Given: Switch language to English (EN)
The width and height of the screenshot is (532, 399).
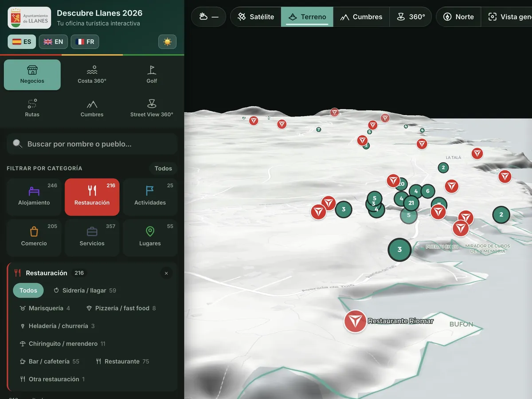Looking at the screenshot, I should click(53, 42).
